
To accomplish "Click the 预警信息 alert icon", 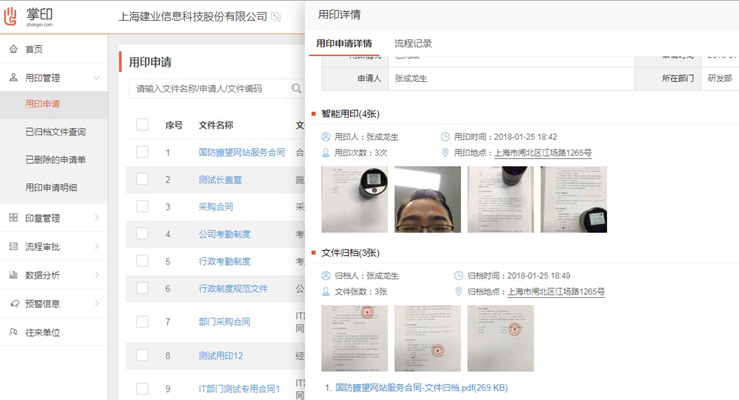I will tap(13, 303).
